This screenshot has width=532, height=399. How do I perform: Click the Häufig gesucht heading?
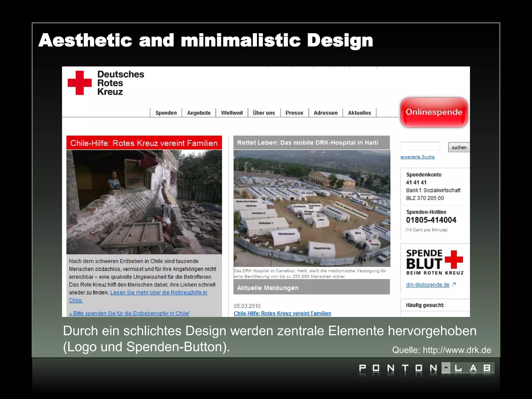[x=425, y=305]
